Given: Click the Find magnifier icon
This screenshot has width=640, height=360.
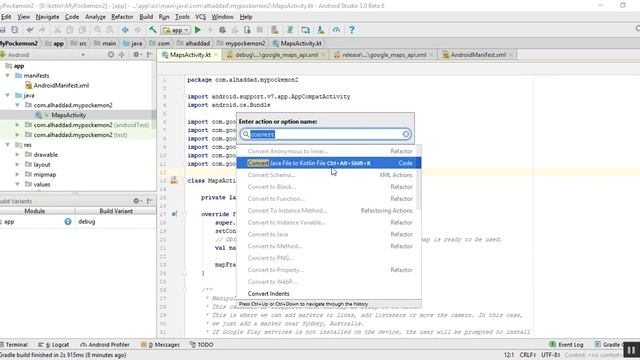Looking at the screenshot, I should 98,30.
